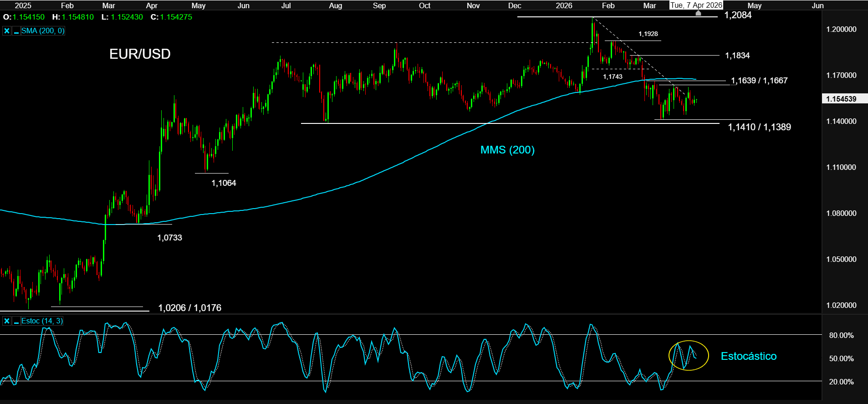The width and height of the screenshot is (868, 404).
Task: Click the 1,1639 / 1,1667 level label
Action: [x=759, y=81]
